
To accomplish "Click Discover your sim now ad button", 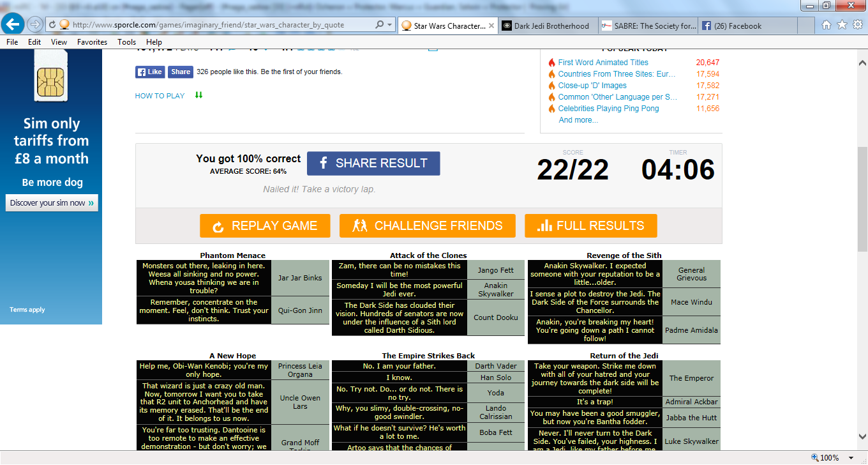I will pyautogui.click(x=52, y=203).
